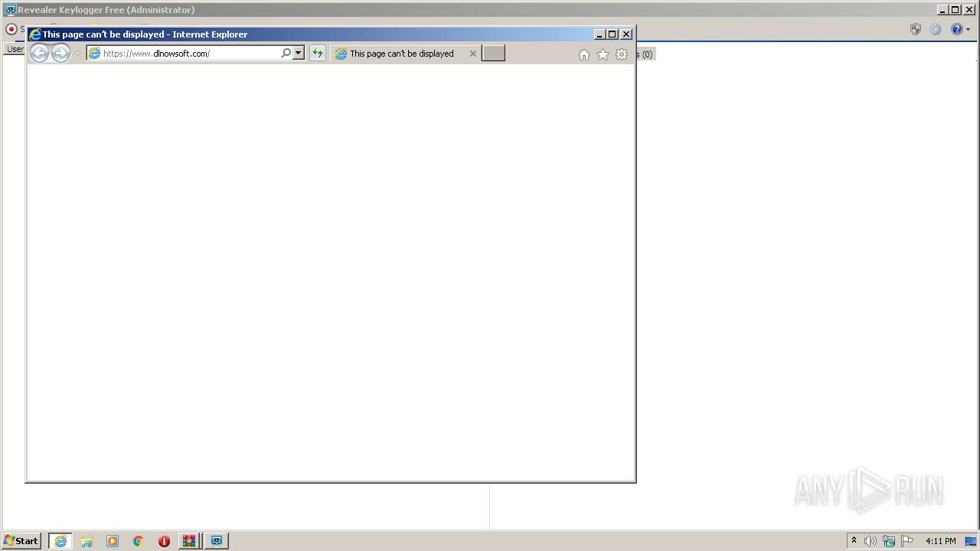
Task: Open Internet Explorer Tools gear menu
Action: point(622,54)
